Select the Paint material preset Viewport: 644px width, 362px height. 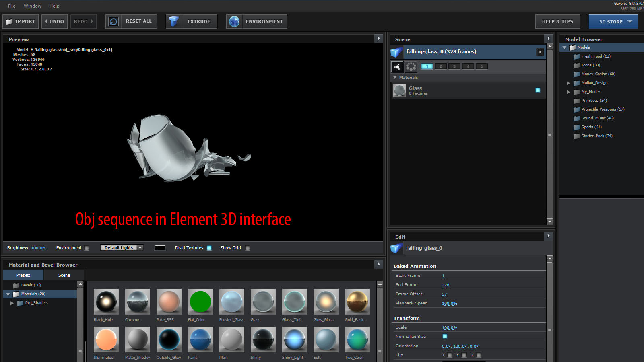coord(200,339)
